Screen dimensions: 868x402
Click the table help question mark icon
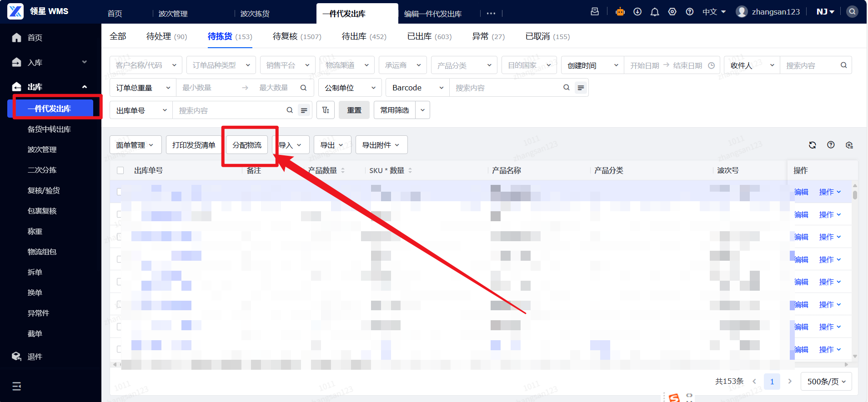coord(831,145)
